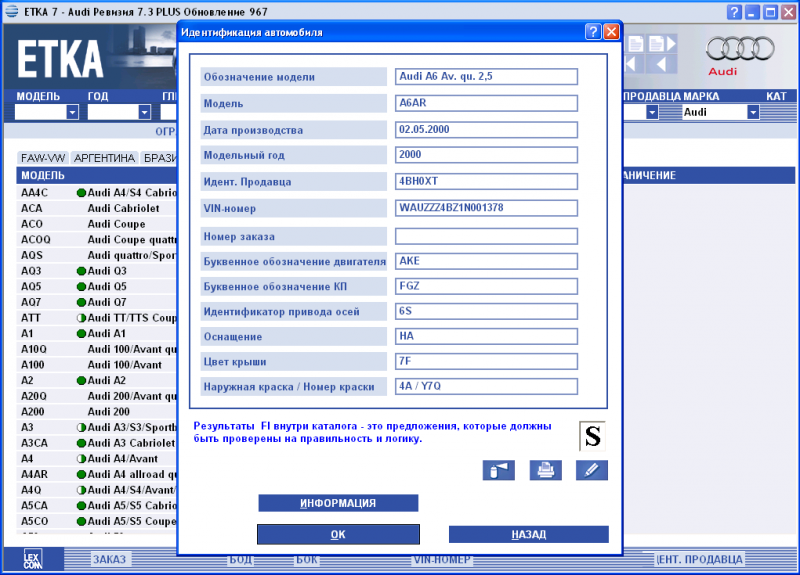Click the Идент. Продавца field 4BH0XT
This screenshot has height=575, width=800.
pos(486,181)
